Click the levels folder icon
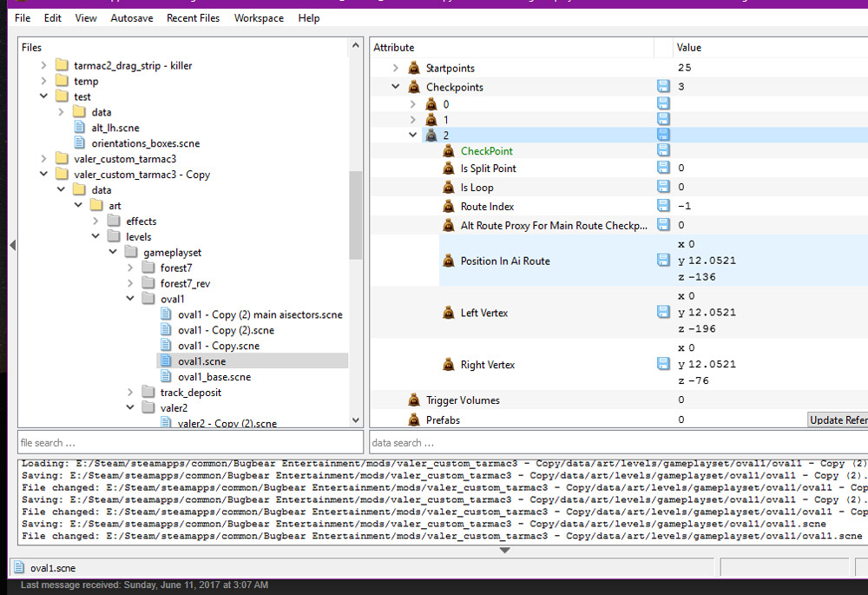868x595 pixels. click(x=114, y=236)
